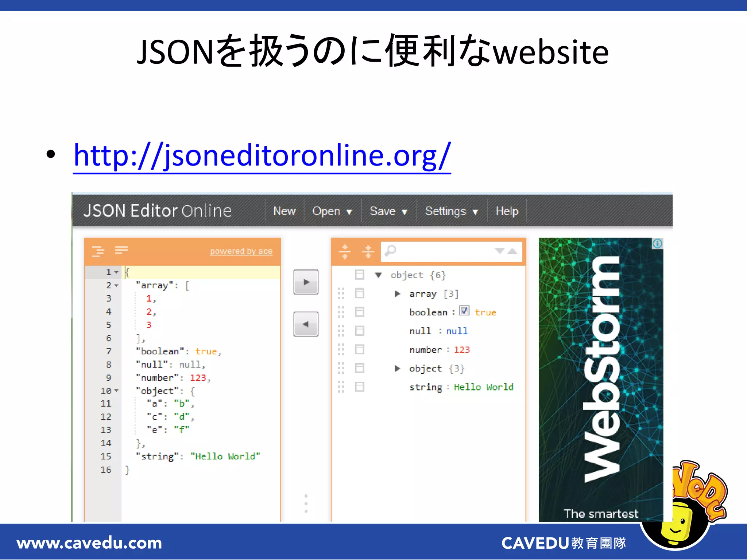Click the splitter dots between panels
The height and width of the screenshot is (560, 747).
pyautogui.click(x=306, y=504)
